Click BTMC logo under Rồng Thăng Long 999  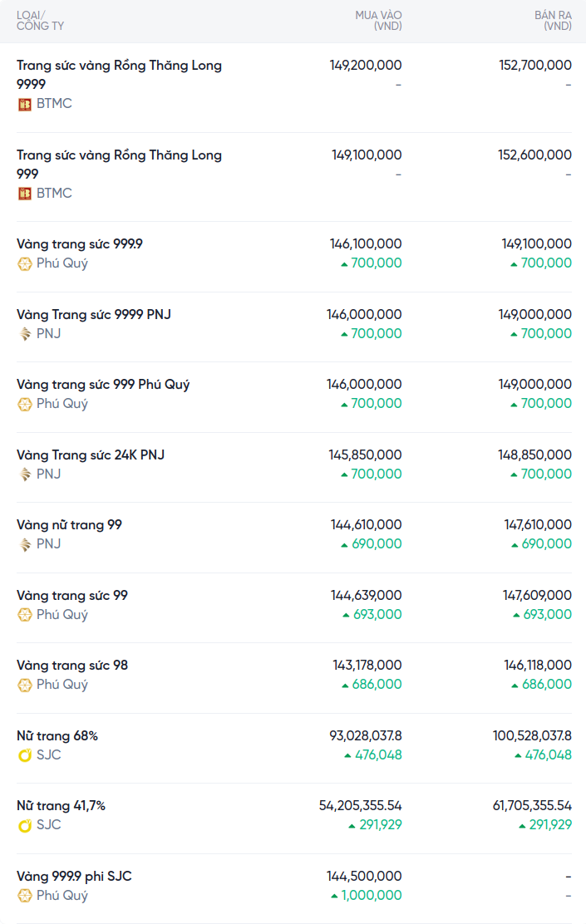click(24, 194)
